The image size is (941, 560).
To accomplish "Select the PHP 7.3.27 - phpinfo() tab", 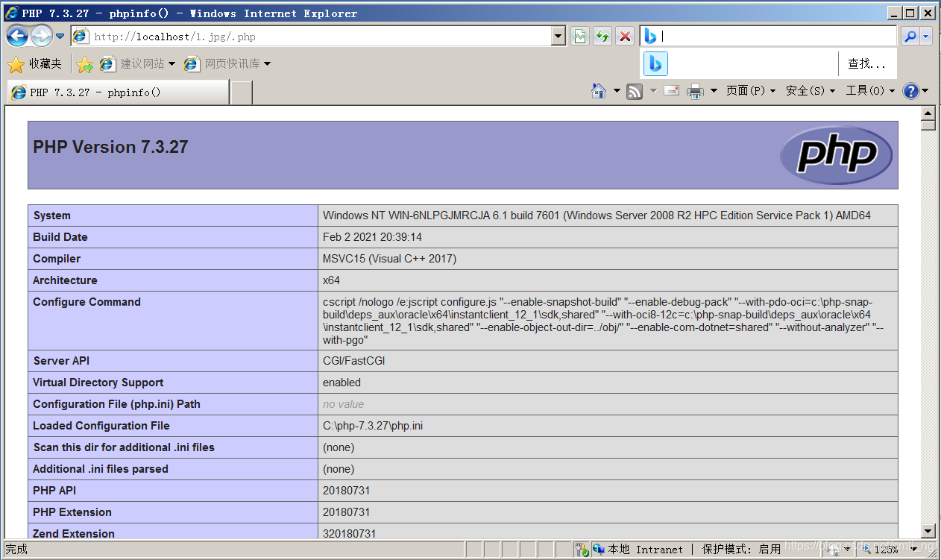I will (x=118, y=92).
